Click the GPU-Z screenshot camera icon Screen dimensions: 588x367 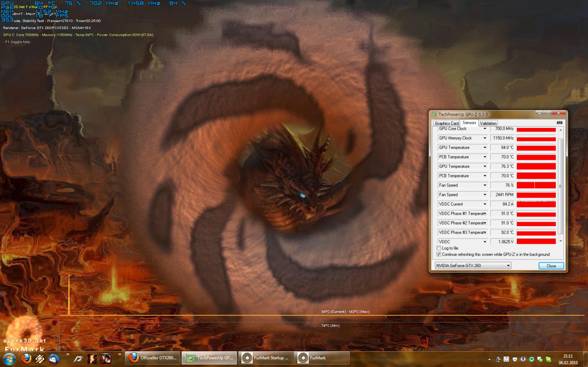[x=559, y=123]
